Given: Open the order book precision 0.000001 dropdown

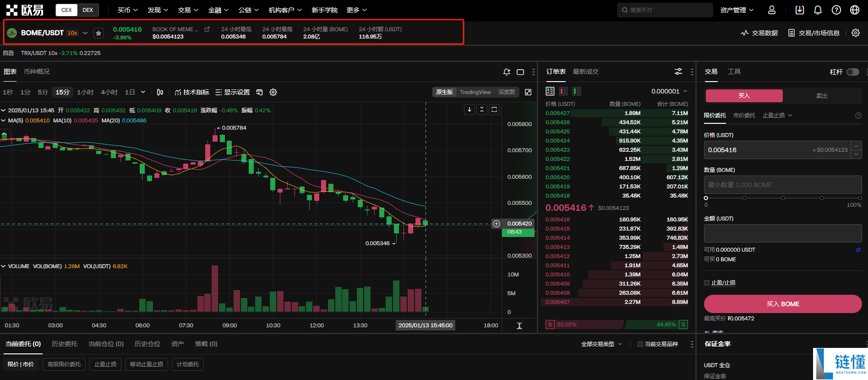Looking at the screenshot, I should click(x=669, y=91).
